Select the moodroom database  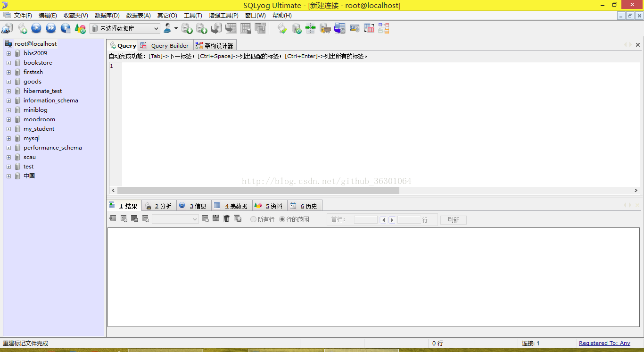pos(39,119)
